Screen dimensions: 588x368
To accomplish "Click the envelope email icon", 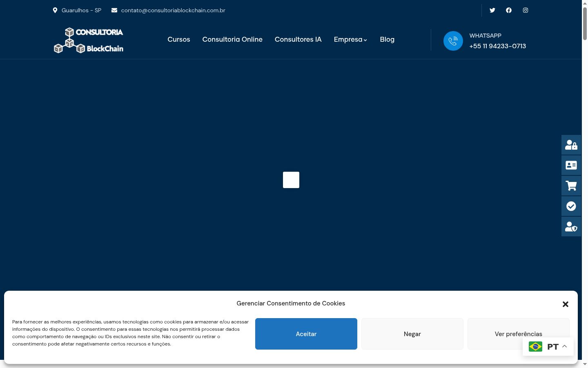I will (114, 10).
